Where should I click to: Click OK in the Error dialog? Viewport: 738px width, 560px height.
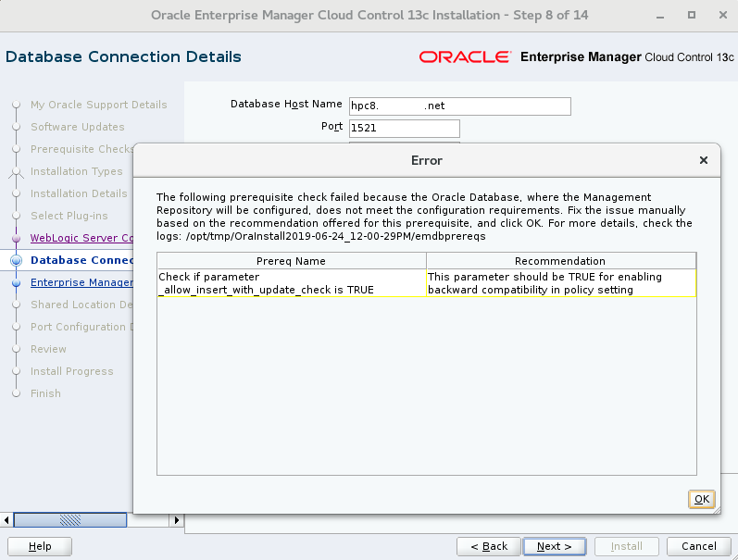click(701, 499)
